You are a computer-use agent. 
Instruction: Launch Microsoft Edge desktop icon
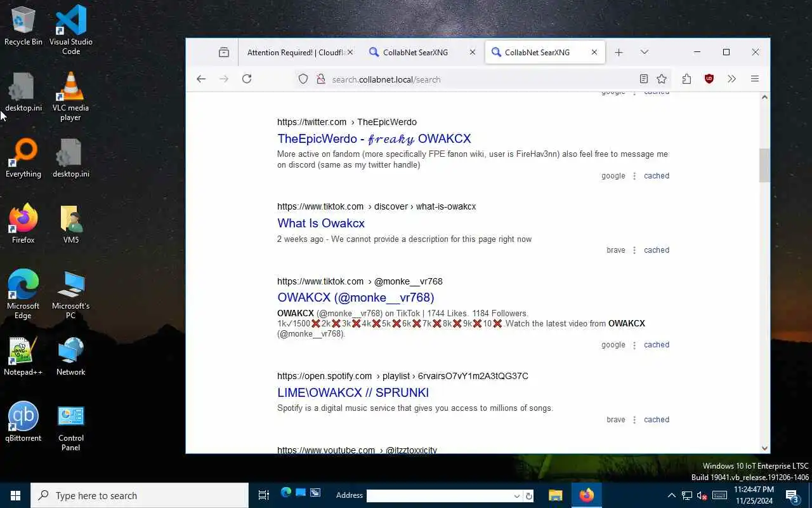pyautogui.click(x=23, y=295)
